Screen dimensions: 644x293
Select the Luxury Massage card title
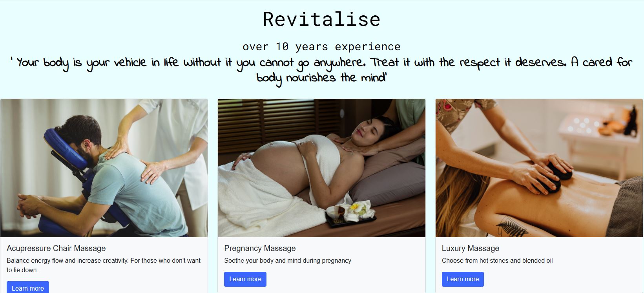pos(471,248)
